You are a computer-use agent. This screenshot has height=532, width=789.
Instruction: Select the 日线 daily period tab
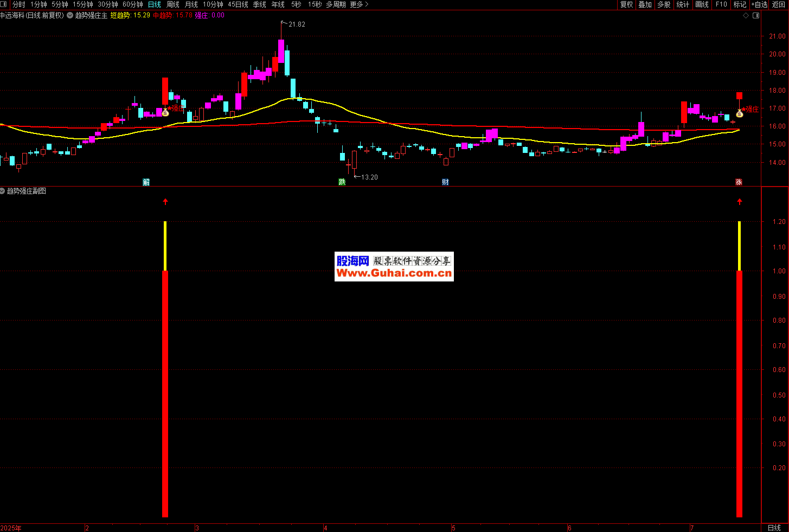tap(155, 4)
